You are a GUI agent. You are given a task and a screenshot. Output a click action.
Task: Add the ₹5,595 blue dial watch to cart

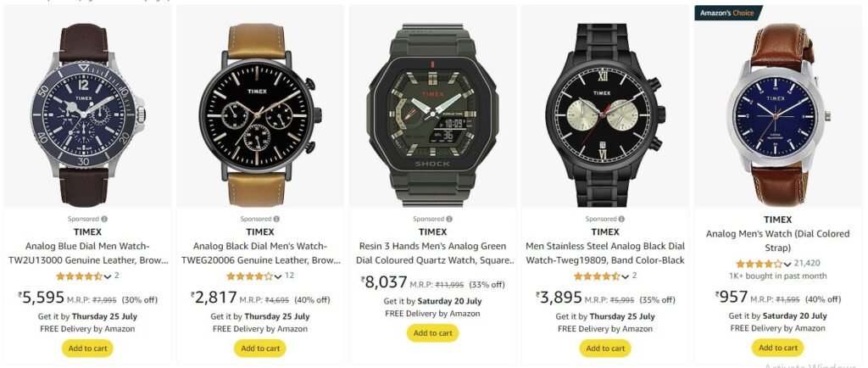87,348
